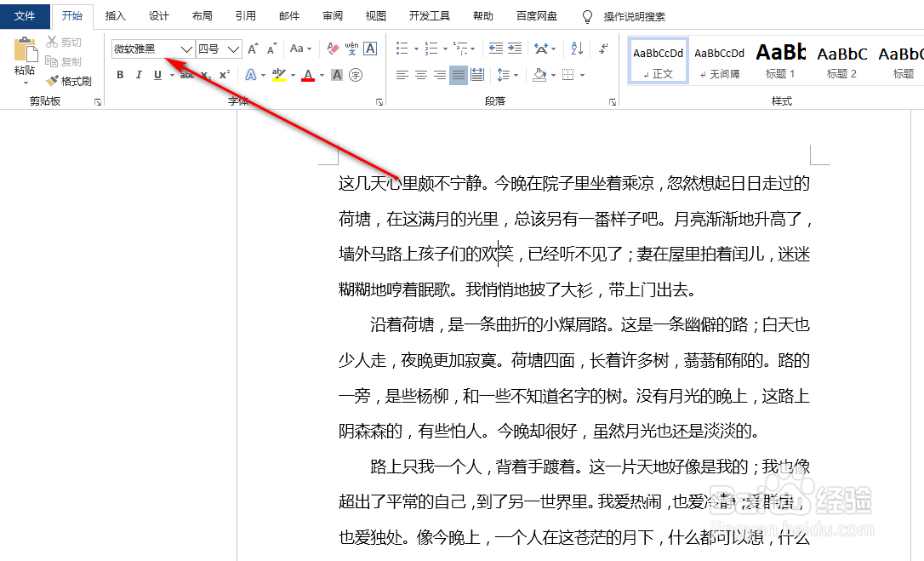Viewport: 924px width, 561px height.
Task: Insert a multilevel list
Action: [x=460, y=49]
